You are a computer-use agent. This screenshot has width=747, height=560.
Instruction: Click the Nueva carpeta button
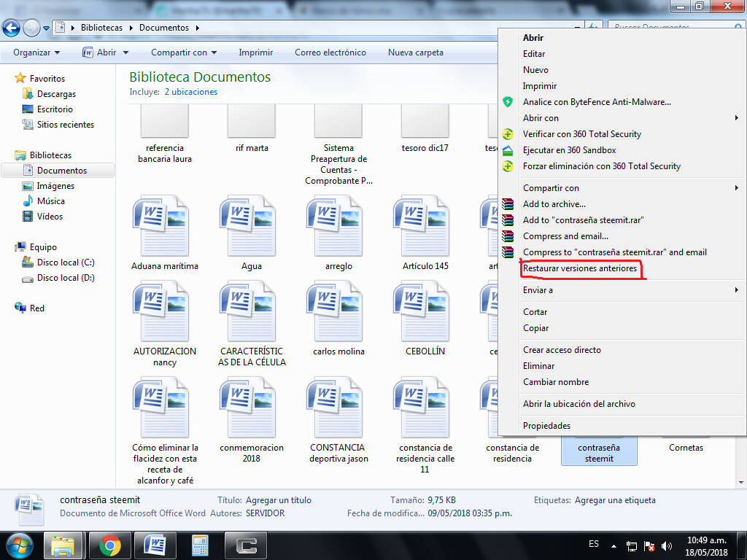pyautogui.click(x=415, y=52)
